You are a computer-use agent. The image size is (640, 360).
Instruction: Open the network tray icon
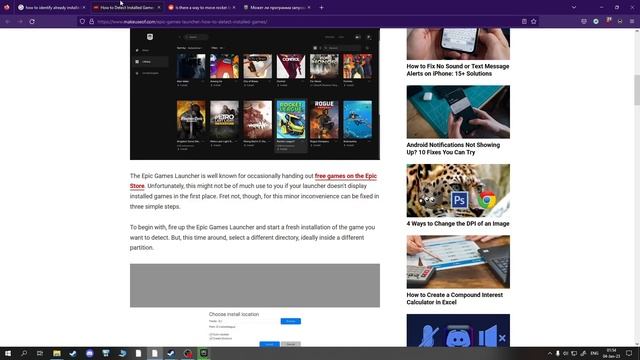574,353
